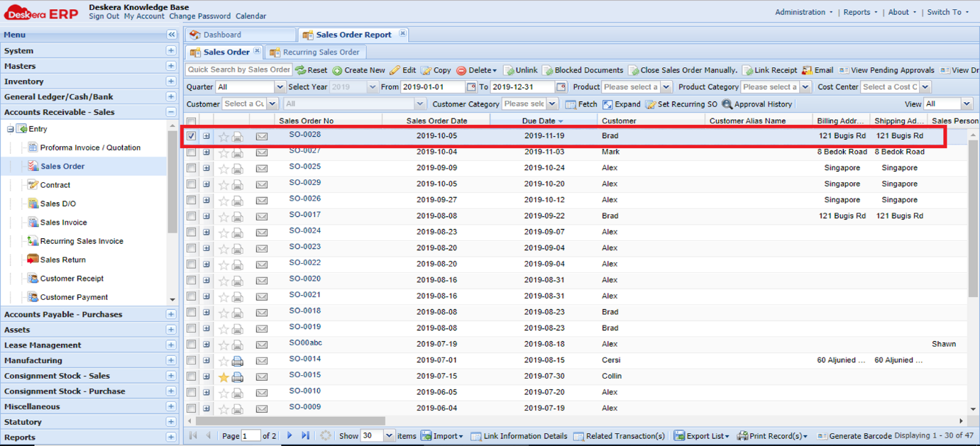The width and height of the screenshot is (980, 446).
Task: Click Set Recurring SO
Action: 681,104
